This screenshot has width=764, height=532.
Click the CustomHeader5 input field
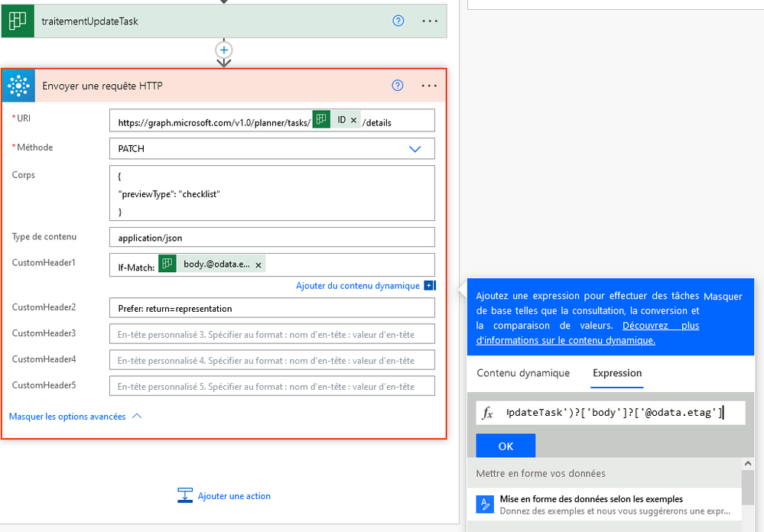point(272,386)
